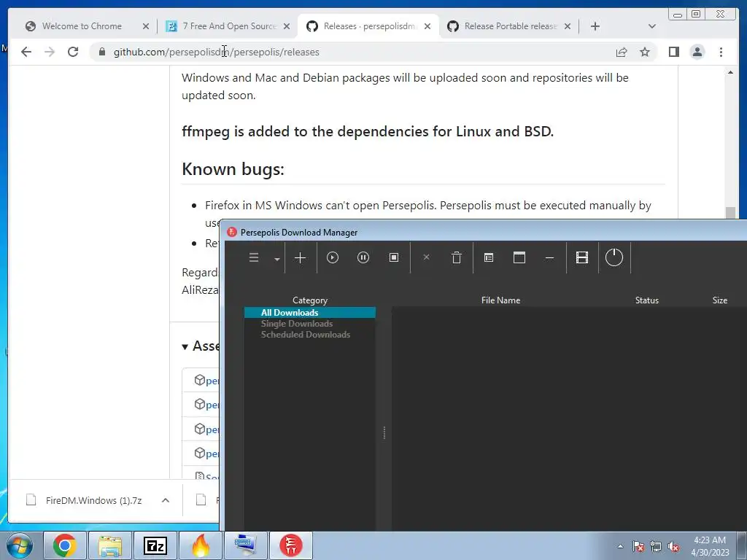This screenshot has width=747, height=560.
Task: Pause download with the pause icon
Action: [x=363, y=257]
